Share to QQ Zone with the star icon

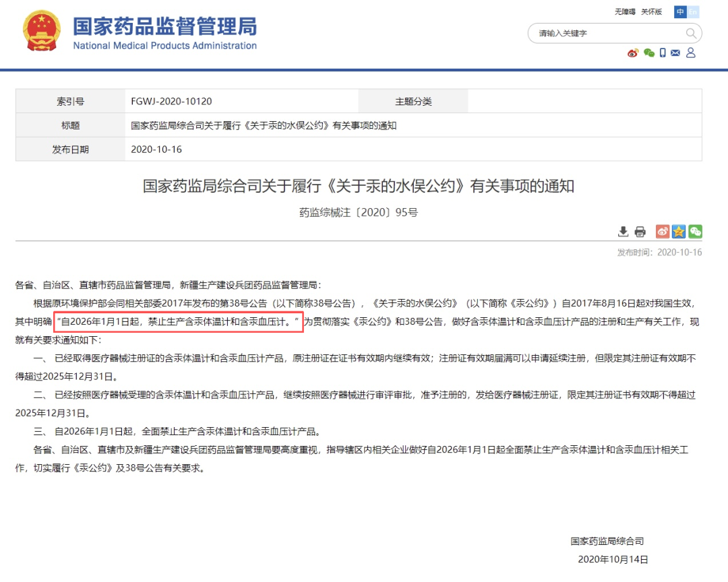pos(679,232)
